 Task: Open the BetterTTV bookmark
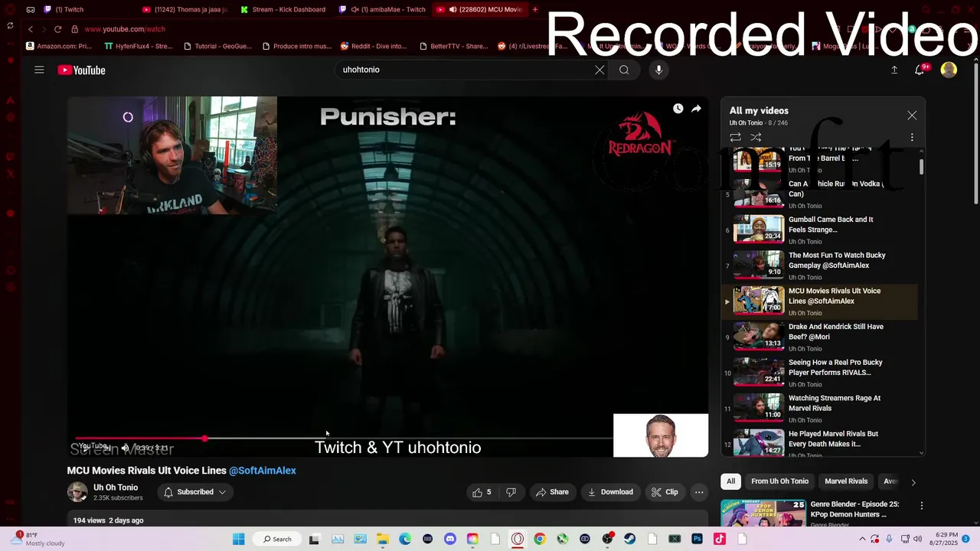tap(453, 46)
